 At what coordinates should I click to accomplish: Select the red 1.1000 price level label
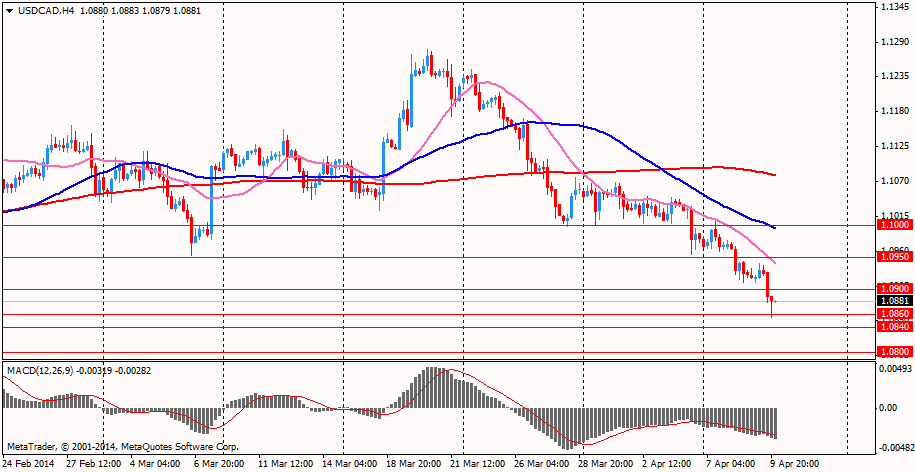click(x=893, y=226)
